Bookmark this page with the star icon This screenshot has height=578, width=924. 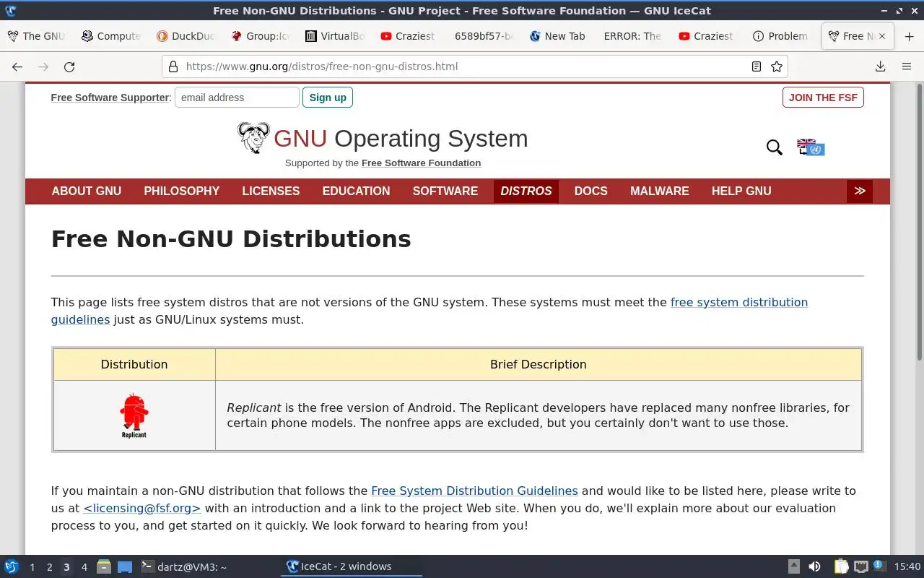pos(777,66)
